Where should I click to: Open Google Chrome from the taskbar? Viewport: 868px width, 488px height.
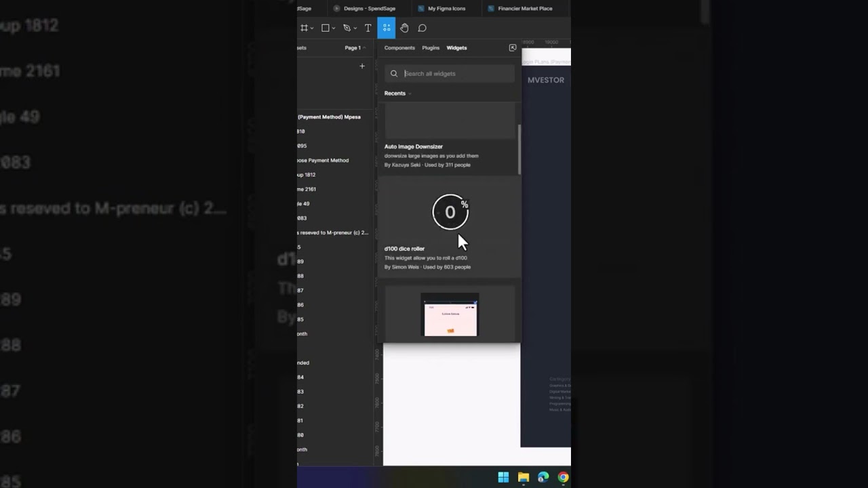coord(563,477)
